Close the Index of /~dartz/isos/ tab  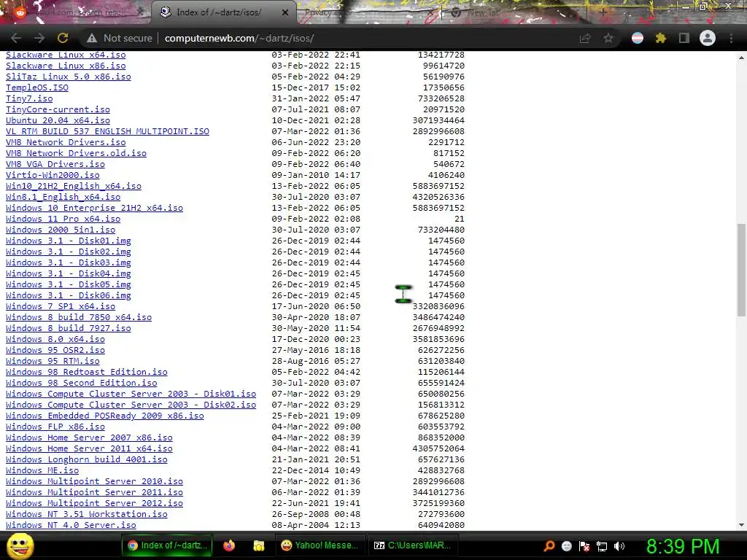pyautogui.click(x=285, y=12)
